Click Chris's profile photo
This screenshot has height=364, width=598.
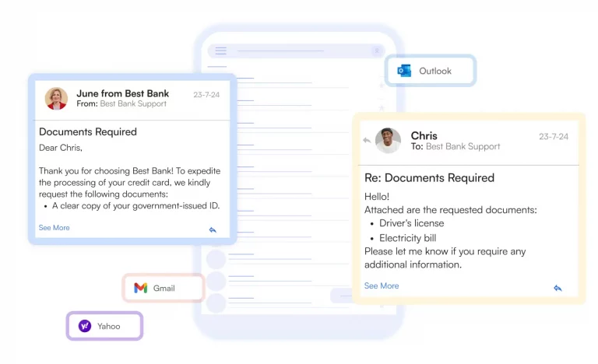click(x=388, y=141)
